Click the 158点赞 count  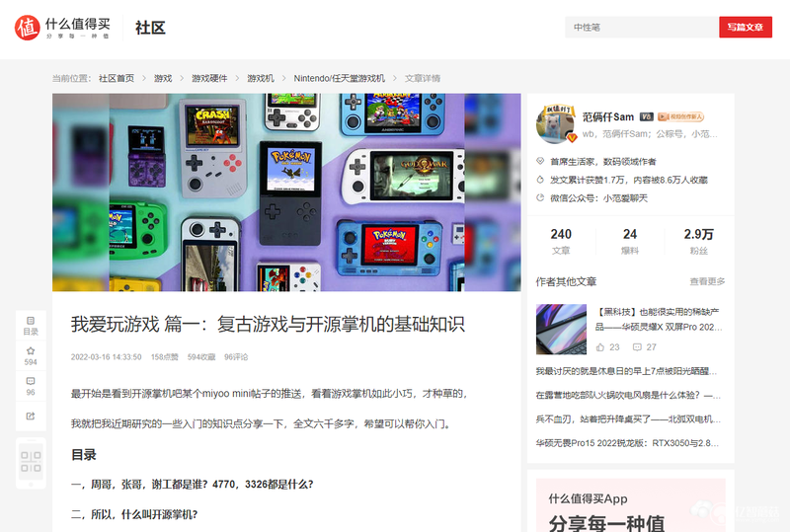point(164,356)
